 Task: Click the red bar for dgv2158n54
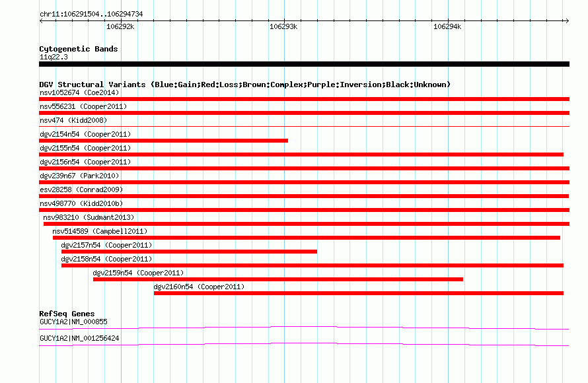(x=312, y=265)
